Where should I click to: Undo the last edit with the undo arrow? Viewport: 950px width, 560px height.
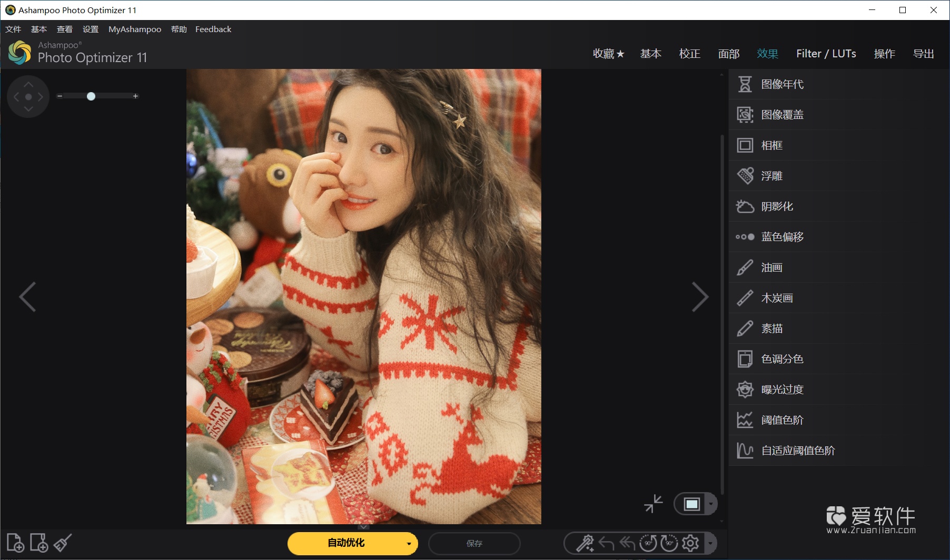pyautogui.click(x=606, y=543)
